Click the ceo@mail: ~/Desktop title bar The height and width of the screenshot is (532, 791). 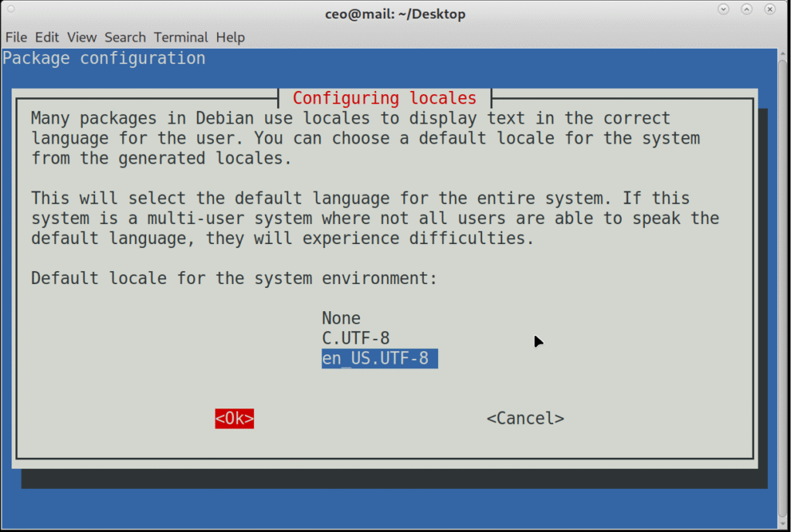395,14
